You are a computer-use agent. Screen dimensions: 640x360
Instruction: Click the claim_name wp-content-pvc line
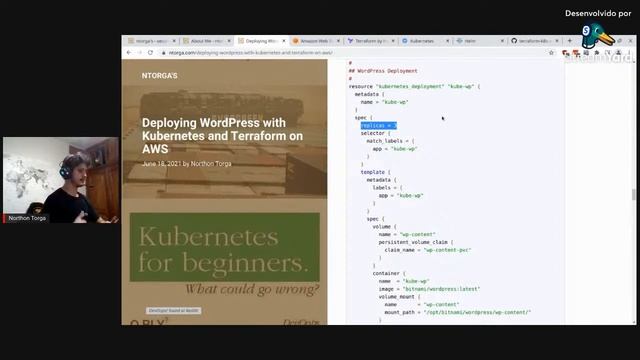(428, 250)
